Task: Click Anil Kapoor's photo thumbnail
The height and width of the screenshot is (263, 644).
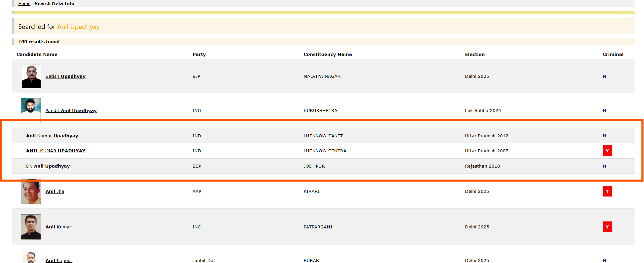Action: [x=31, y=257]
